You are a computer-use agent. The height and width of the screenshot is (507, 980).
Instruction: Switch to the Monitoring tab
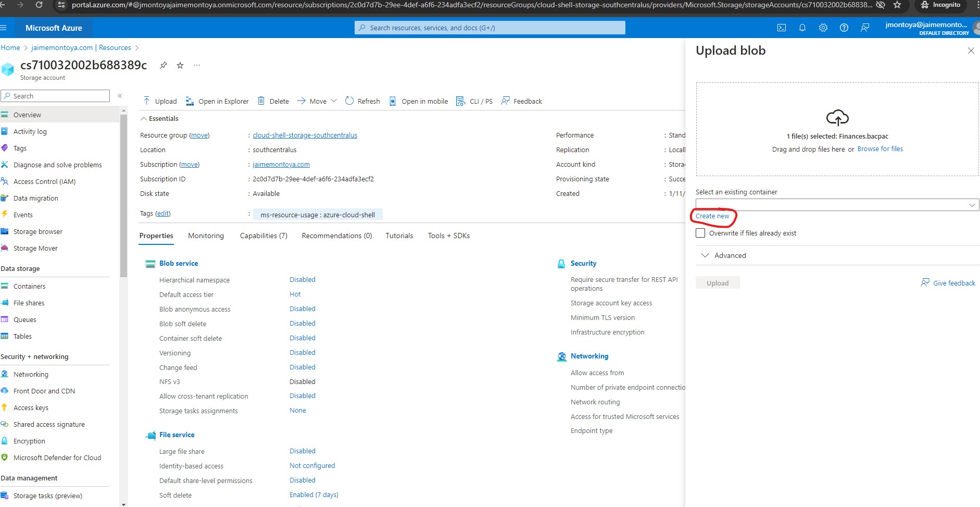206,236
